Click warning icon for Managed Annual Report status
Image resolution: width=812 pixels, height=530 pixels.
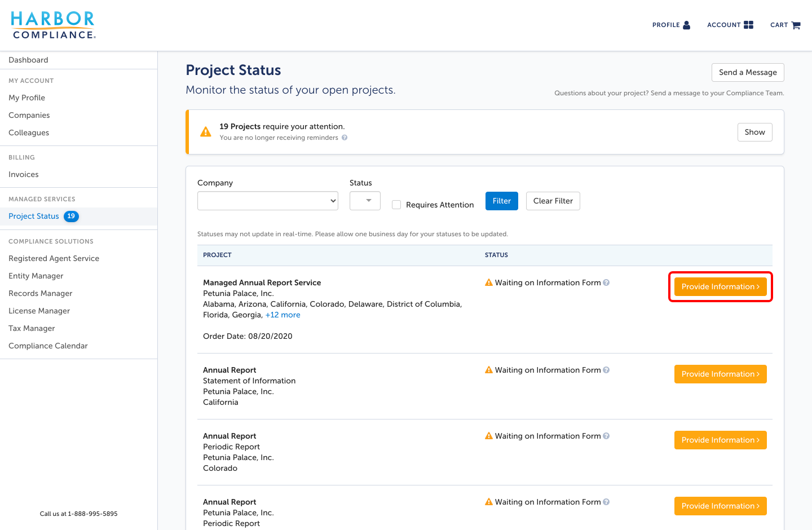[489, 282]
